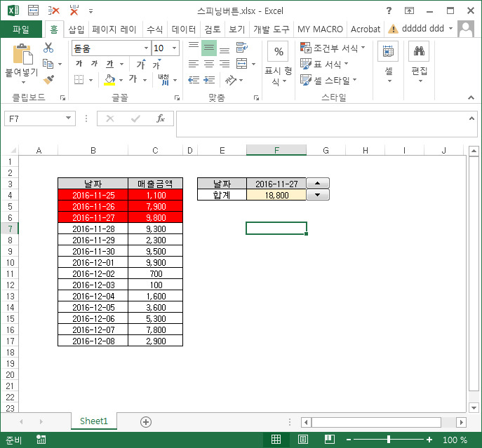Click the Insert Function fx button
The width and height of the screenshot is (482, 448).
click(161, 118)
